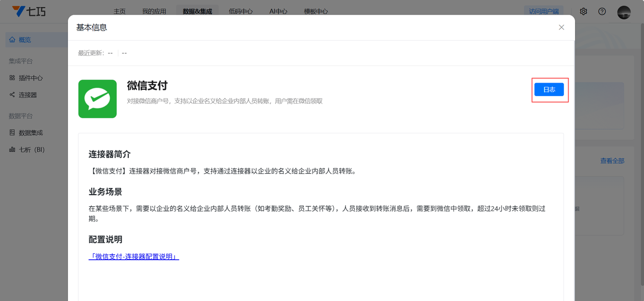Click the green 微信支付 connector logo
This screenshot has height=301, width=644.
[98, 99]
